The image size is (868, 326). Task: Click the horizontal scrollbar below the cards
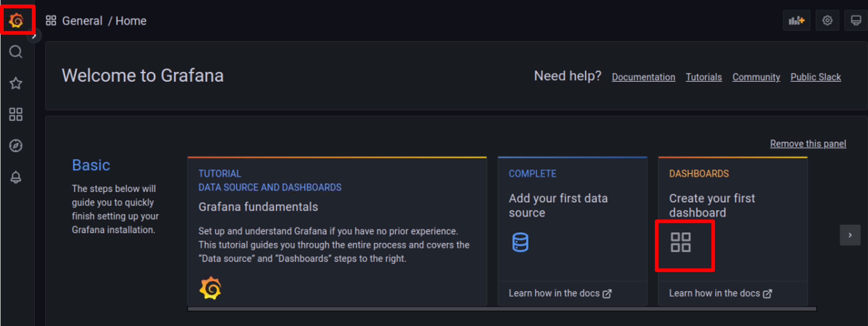click(502, 309)
